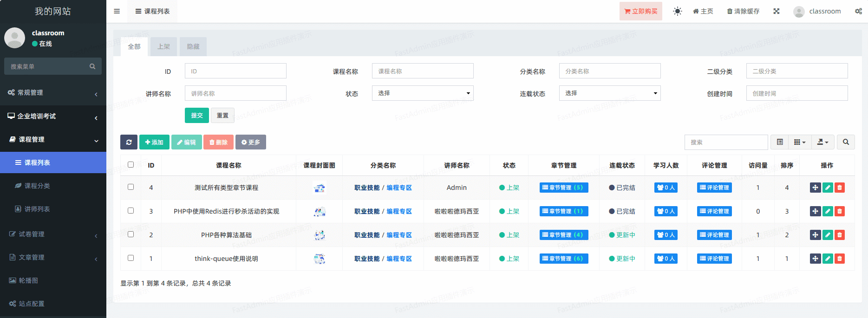Enter fullscreen using the expand icon
Image resolution: width=868 pixels, height=318 pixels.
[x=776, y=11]
